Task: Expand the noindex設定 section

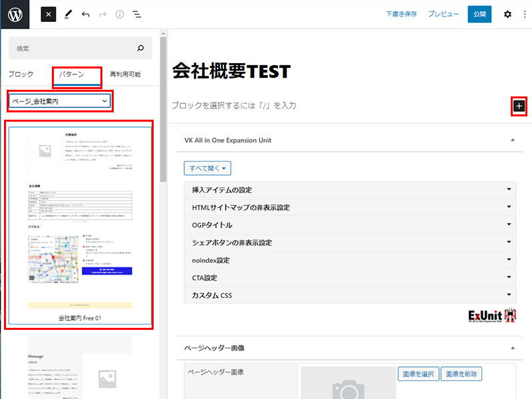Action: pyautogui.click(x=350, y=260)
